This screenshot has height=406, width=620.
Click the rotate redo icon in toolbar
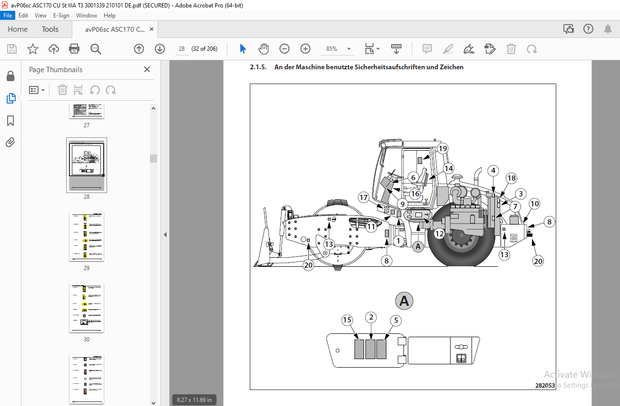click(532, 49)
